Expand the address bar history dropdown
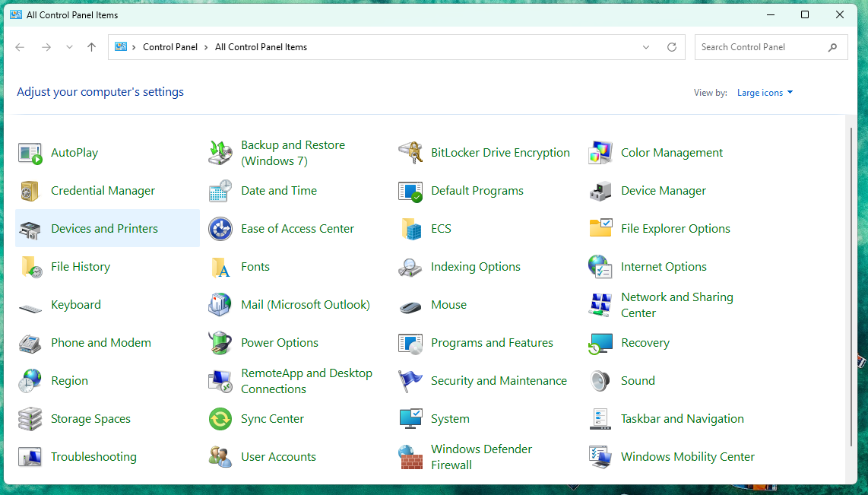The image size is (868, 495). 645,47
